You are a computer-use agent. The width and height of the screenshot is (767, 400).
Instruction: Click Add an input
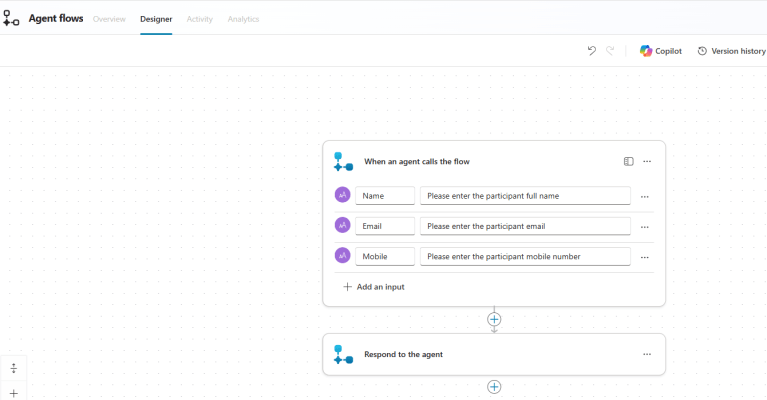pyautogui.click(x=373, y=287)
